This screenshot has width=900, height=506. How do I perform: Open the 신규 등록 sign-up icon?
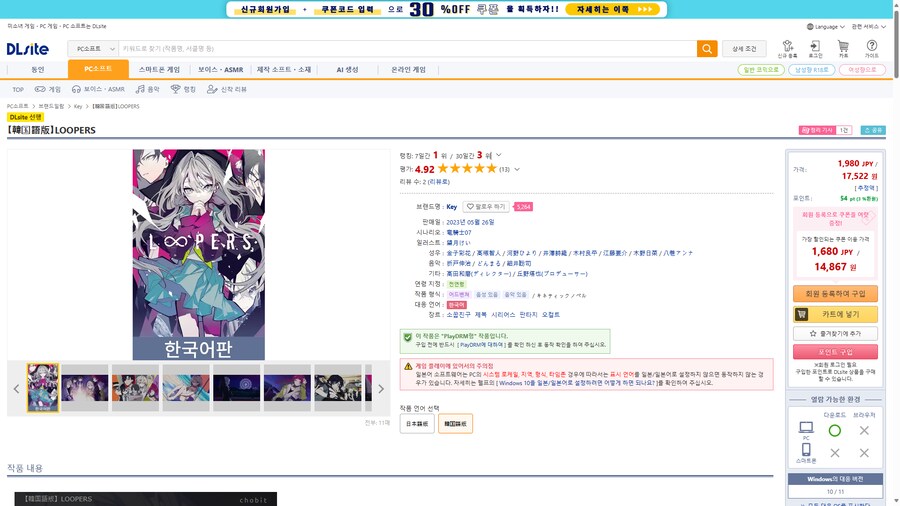(788, 49)
